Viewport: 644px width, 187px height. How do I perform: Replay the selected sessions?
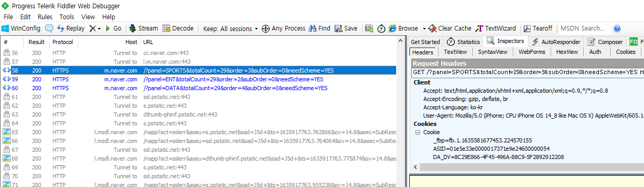pos(71,28)
